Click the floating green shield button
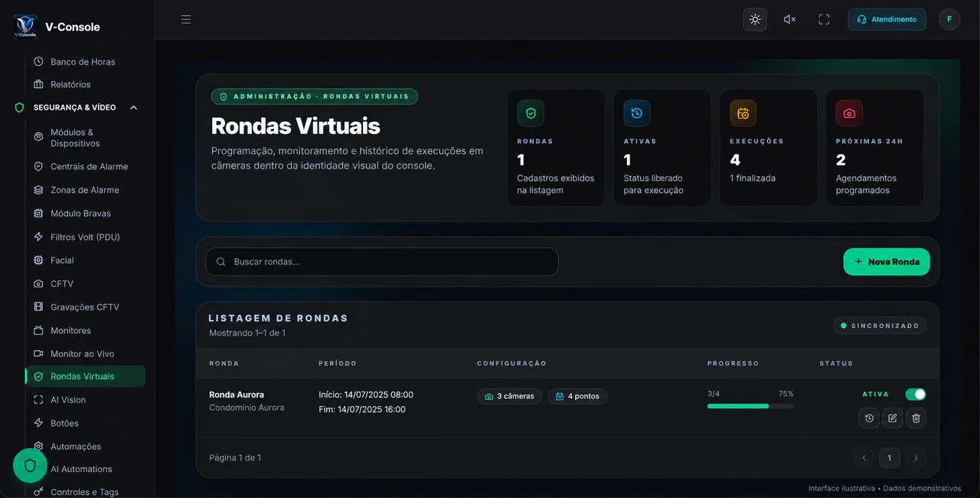980x498 pixels. click(x=30, y=465)
